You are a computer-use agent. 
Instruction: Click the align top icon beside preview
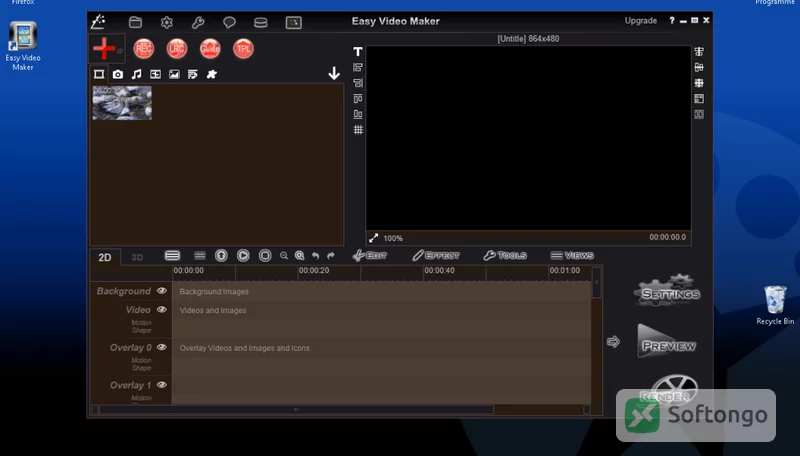pos(358,98)
